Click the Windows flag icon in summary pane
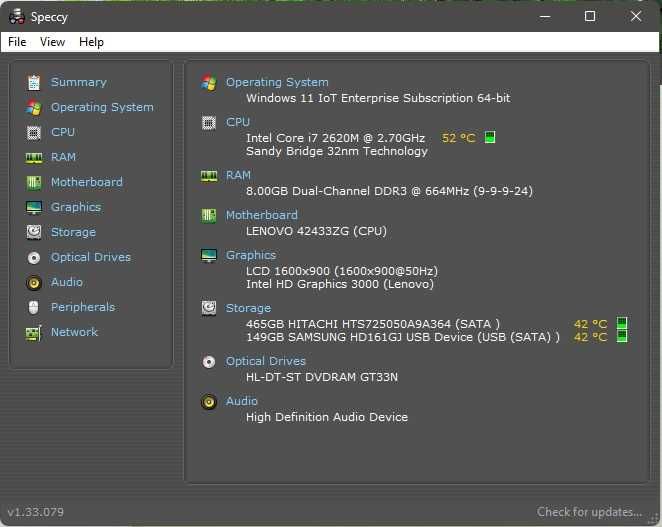 click(x=209, y=82)
